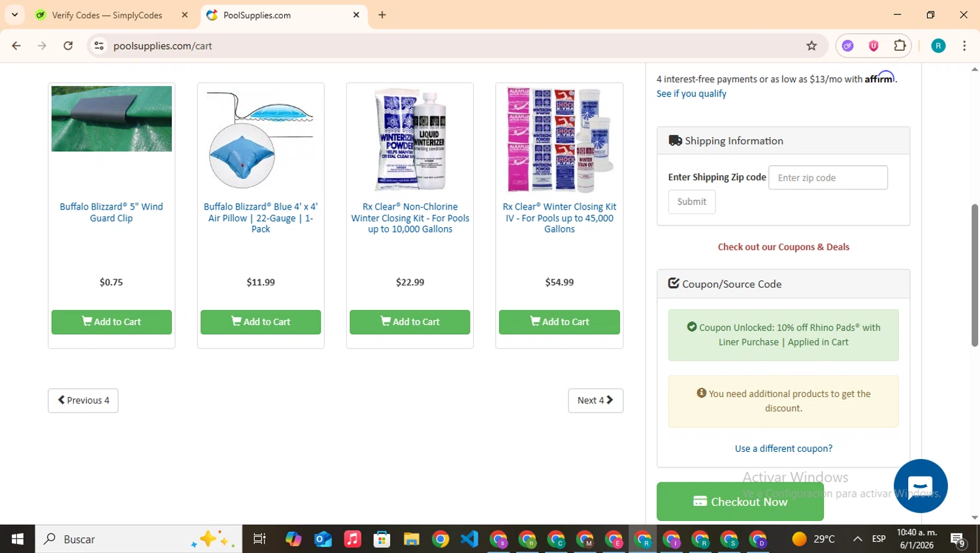This screenshot has height=553, width=980.
Task: Open the Chrome taskbar icon without a profile badge
Action: (x=440, y=539)
